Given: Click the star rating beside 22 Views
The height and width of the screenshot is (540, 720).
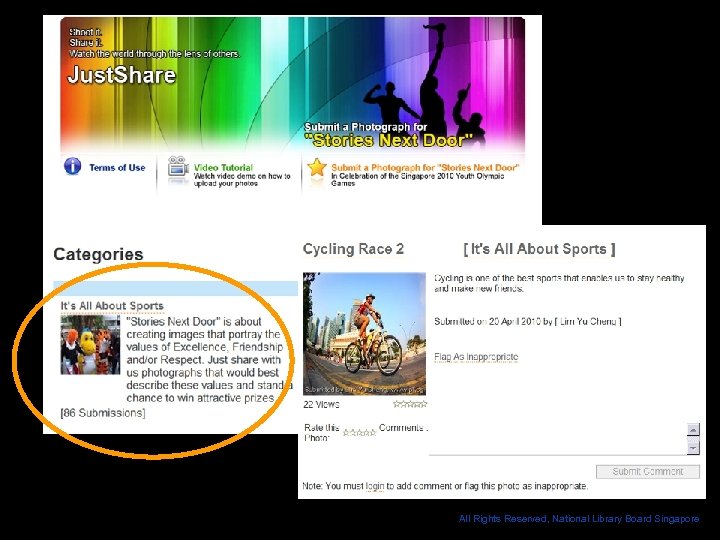Looking at the screenshot, I should (x=410, y=404).
